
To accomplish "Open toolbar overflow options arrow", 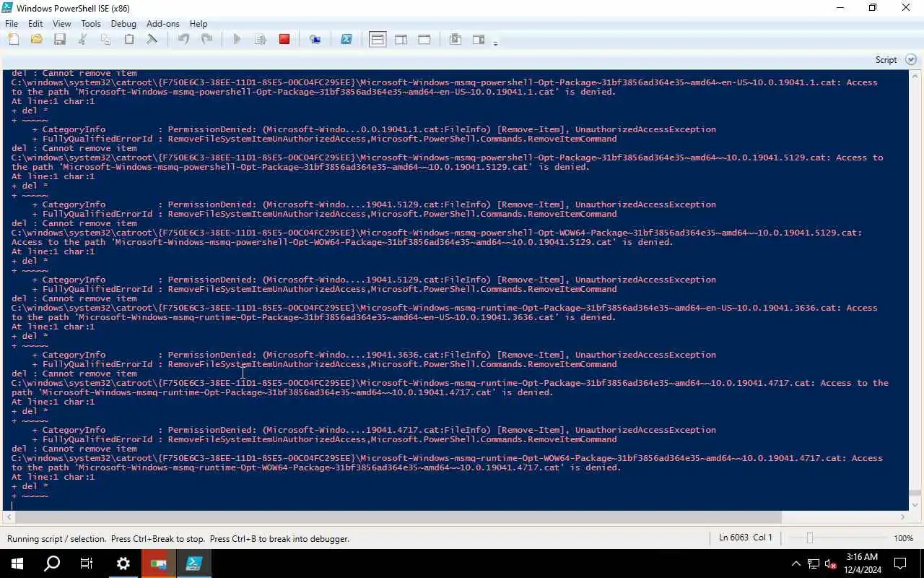I will tap(495, 43).
